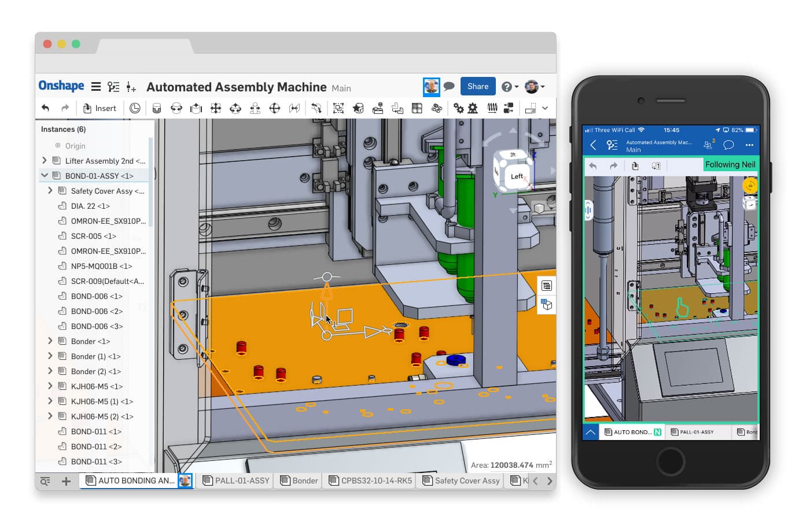Open the Onshape main hamburger menu
The width and height of the screenshot is (810, 532).
pyautogui.click(x=96, y=87)
